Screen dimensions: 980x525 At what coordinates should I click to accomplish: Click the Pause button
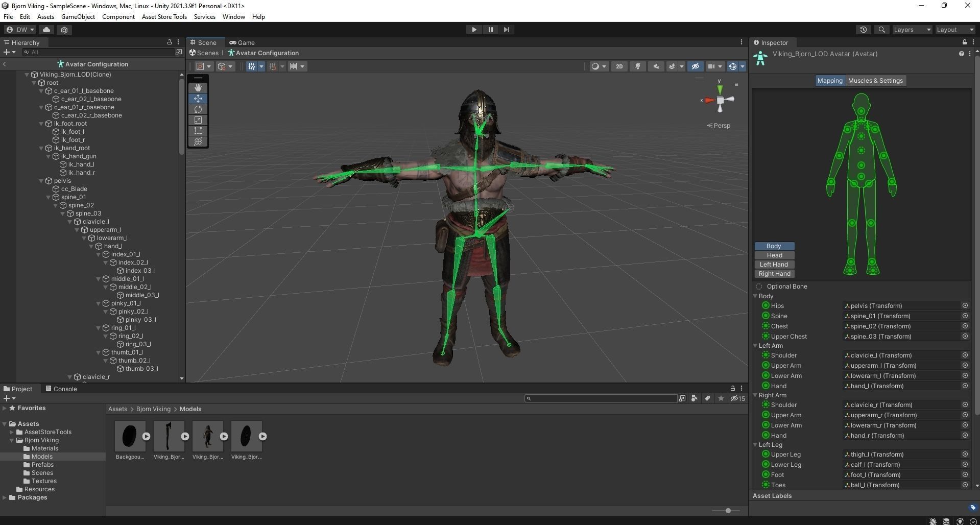[490, 30]
